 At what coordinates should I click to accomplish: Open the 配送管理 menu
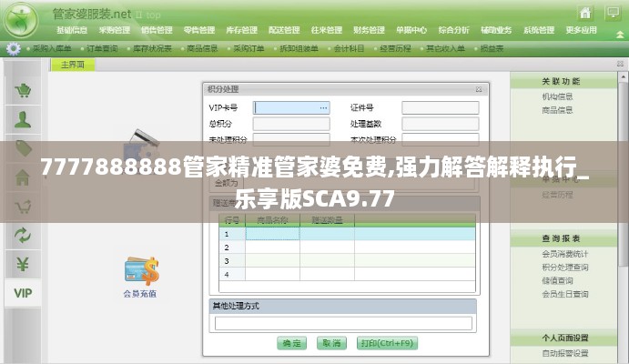[284, 30]
